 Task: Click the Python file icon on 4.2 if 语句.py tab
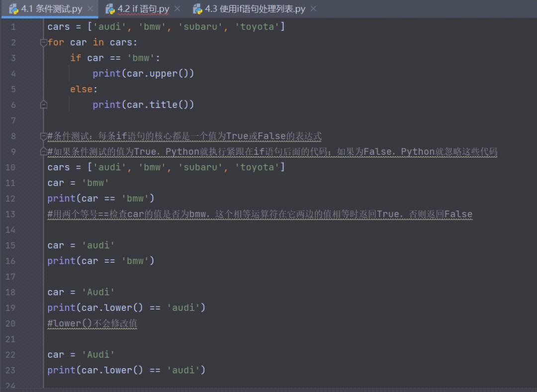(110, 9)
